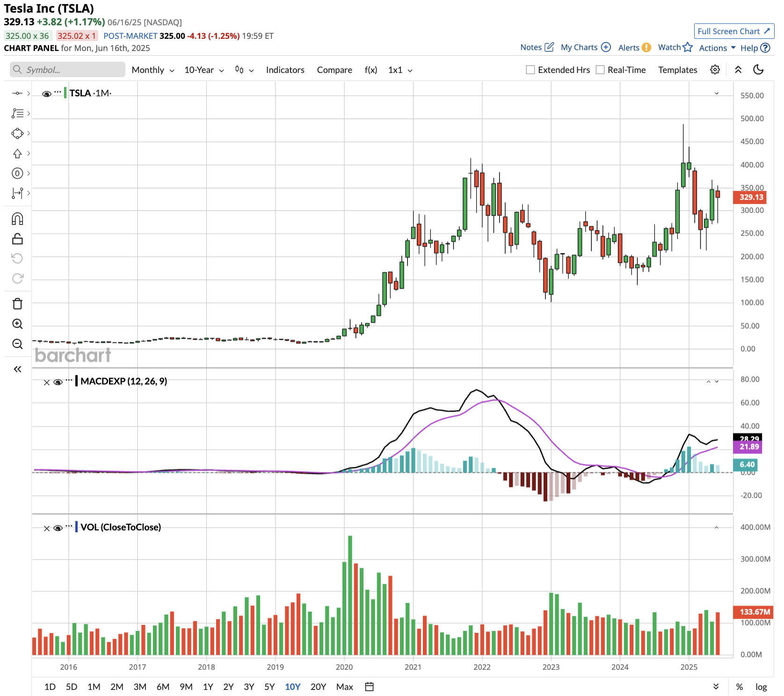The width and height of the screenshot is (784, 696).
Task: Click the Alerts exclamation icon
Action: click(x=646, y=47)
